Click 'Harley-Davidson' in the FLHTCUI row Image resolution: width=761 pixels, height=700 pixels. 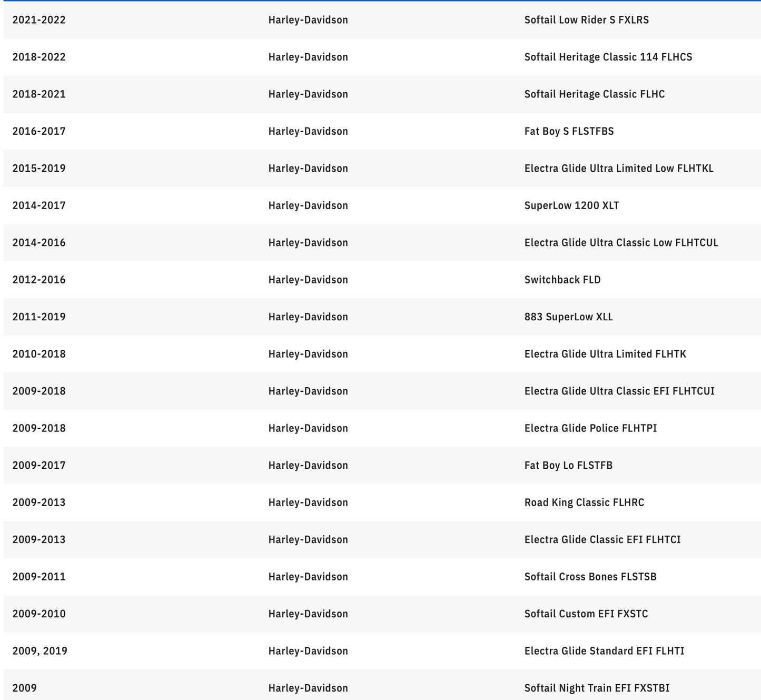coord(308,391)
